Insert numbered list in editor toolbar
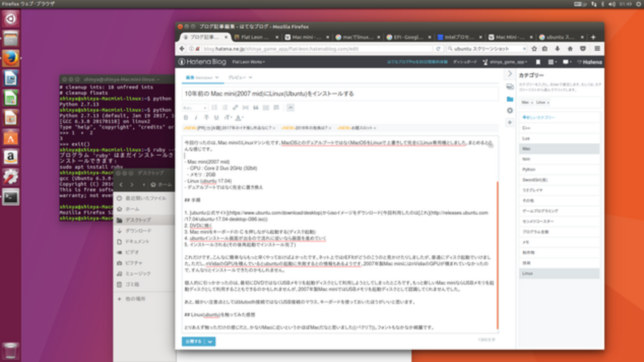Viewport: 644px width, 362px height. (225, 108)
